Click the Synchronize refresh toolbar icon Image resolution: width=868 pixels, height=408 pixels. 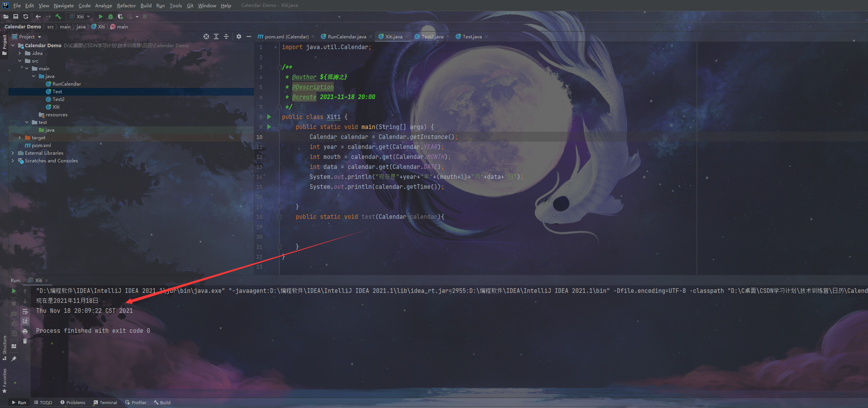[x=26, y=17]
